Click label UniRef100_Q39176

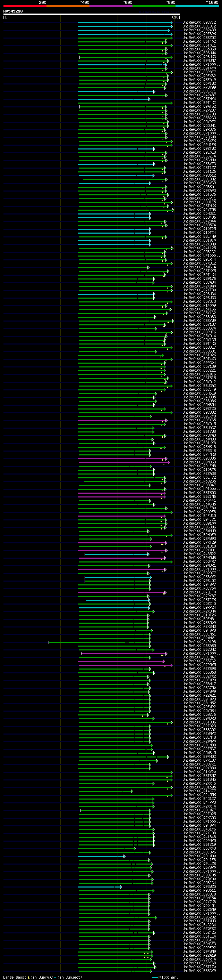(199, 278)
